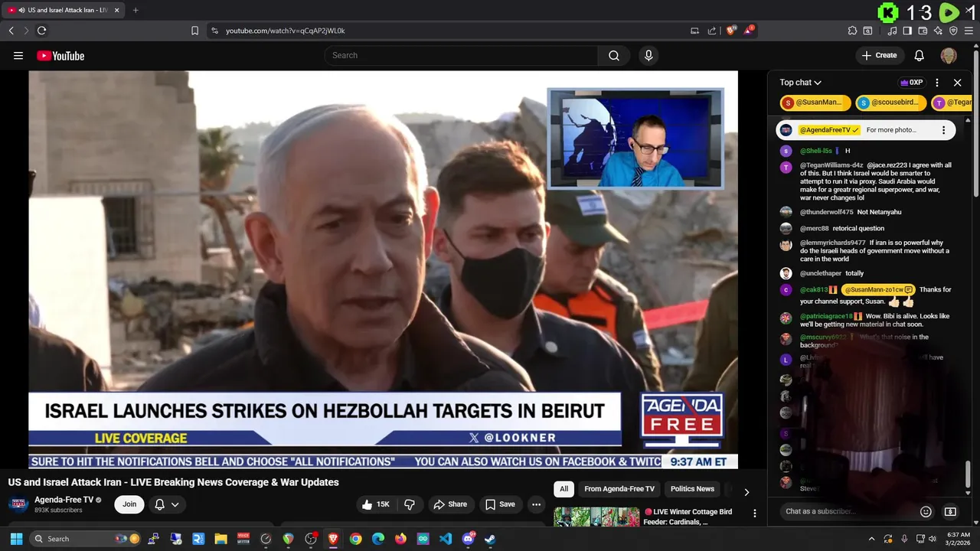Select the Politics News filter chip
Screen dimensions: 980x551
click(x=692, y=489)
